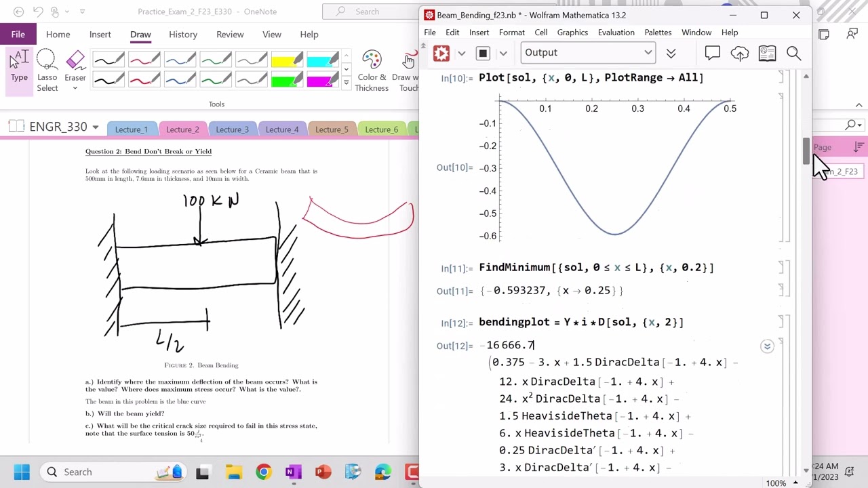Open the Evaluation menu in Mathematica
The width and height of the screenshot is (868, 488).
616,33
